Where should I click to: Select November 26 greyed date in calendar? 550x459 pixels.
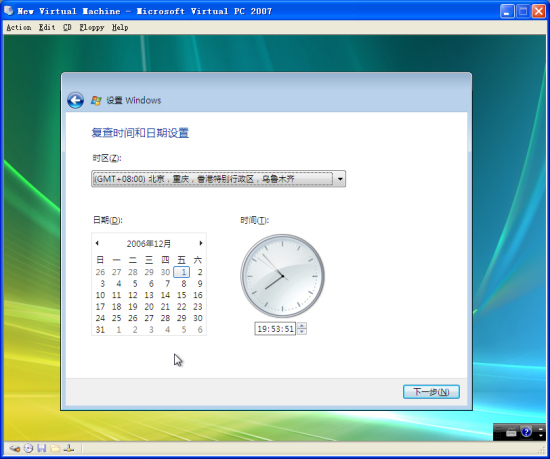[x=100, y=272]
